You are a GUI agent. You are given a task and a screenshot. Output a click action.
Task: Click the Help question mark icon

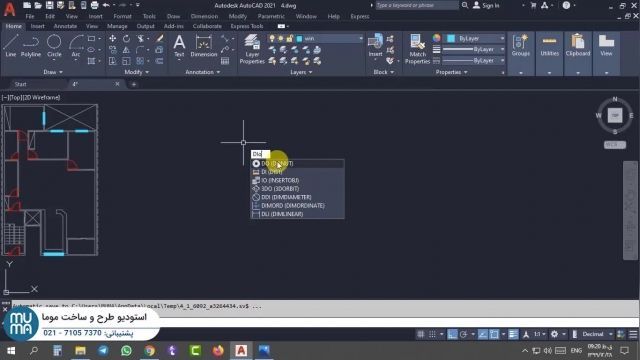pyautogui.click(x=566, y=5)
